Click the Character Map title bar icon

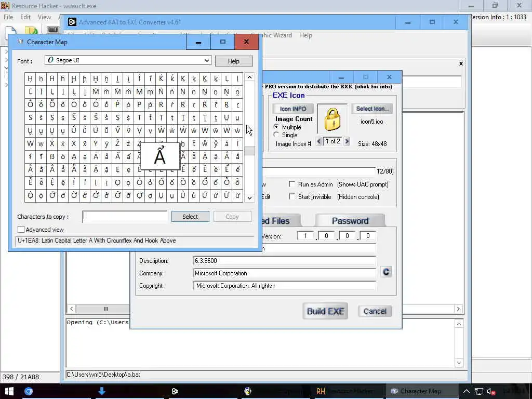click(20, 42)
